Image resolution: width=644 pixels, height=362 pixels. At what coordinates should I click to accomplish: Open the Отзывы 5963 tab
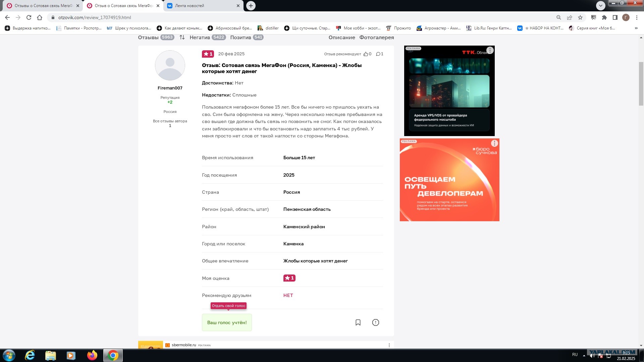click(156, 37)
